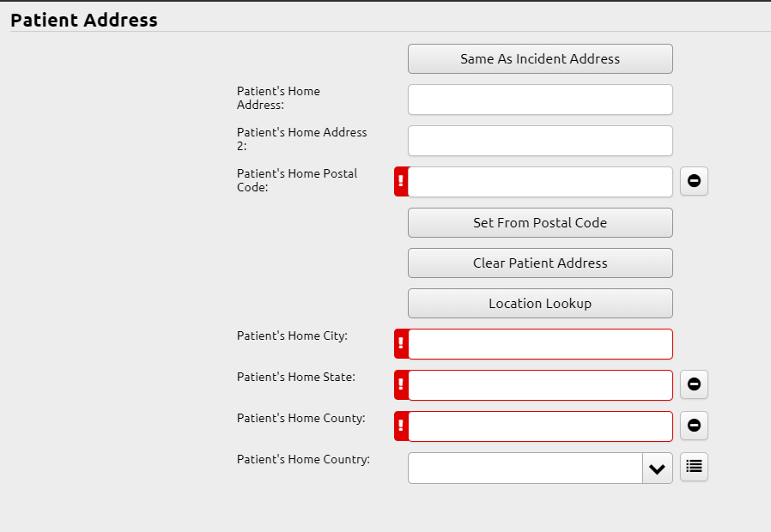Focus Patient's Home Address input field
Screen dimensions: 771x532
pyautogui.click(x=540, y=100)
